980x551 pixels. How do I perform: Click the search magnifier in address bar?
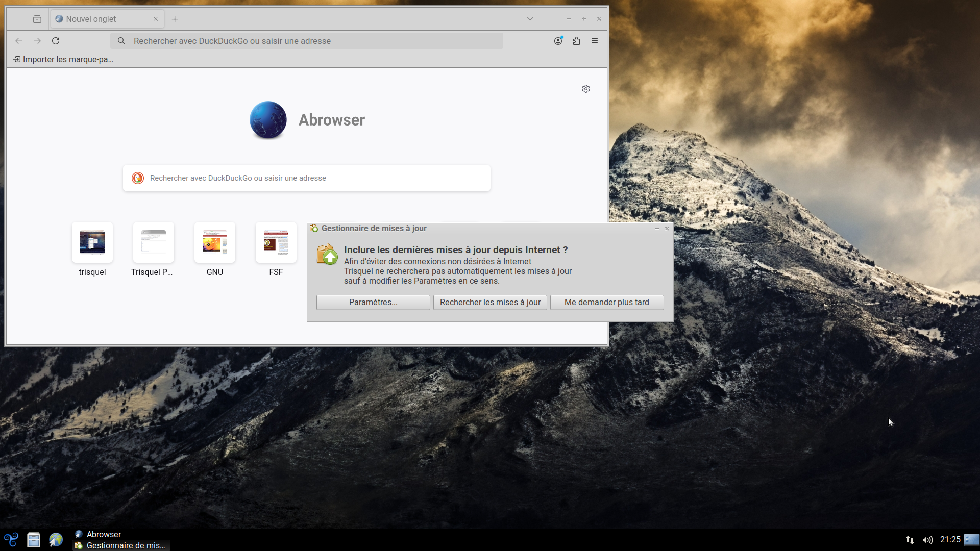[121, 41]
